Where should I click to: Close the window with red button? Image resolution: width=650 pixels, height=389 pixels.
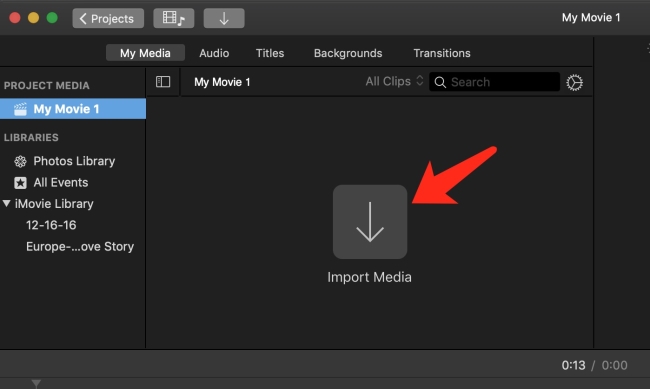tap(15, 18)
